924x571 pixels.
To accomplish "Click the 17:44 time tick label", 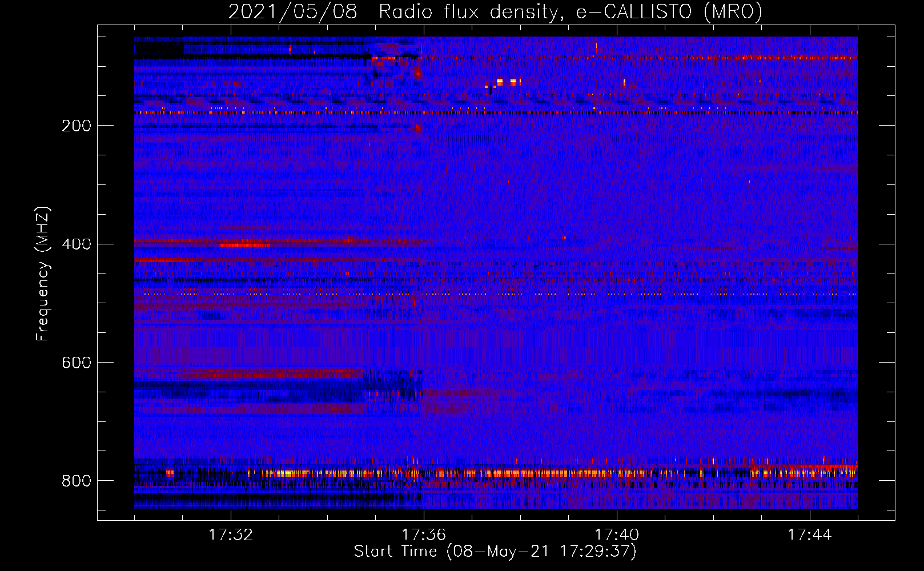I will pyautogui.click(x=810, y=535).
